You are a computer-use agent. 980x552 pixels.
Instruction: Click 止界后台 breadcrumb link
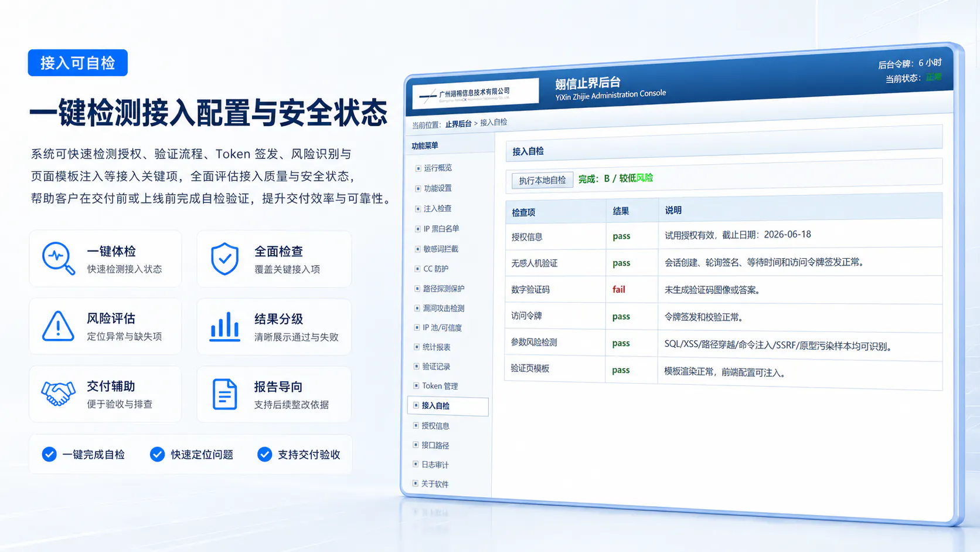click(458, 124)
